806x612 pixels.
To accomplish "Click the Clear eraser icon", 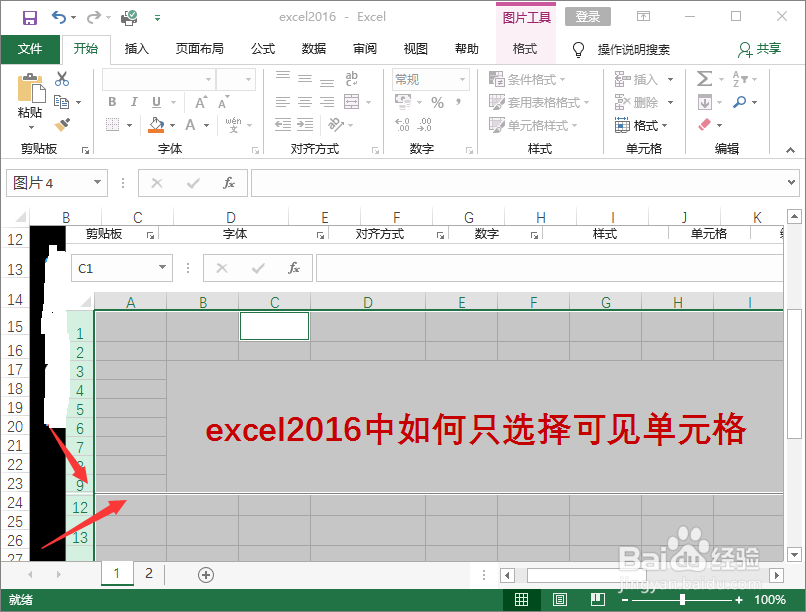I will 705,124.
